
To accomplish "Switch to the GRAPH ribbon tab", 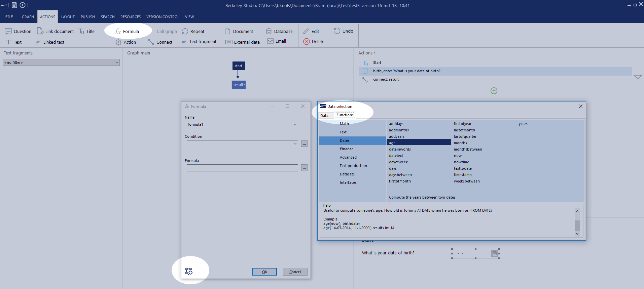I will [28, 17].
